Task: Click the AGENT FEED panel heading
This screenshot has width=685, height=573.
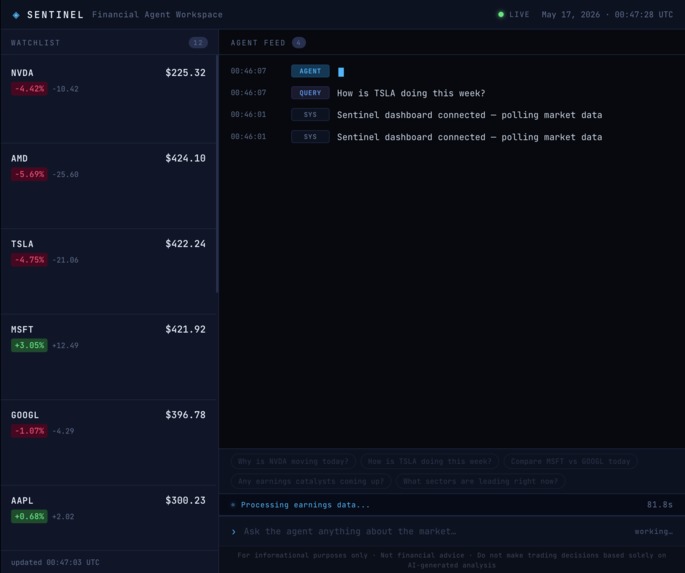Action: (x=258, y=43)
